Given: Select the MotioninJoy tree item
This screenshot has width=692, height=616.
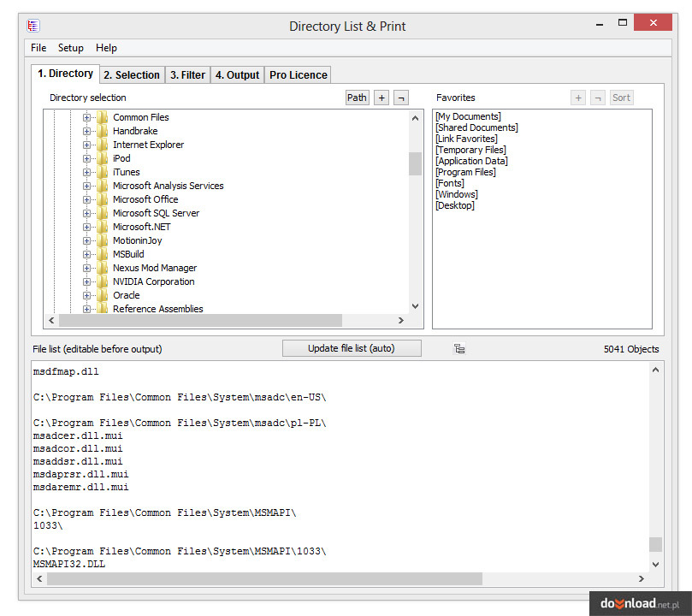Looking at the screenshot, I should click(137, 240).
